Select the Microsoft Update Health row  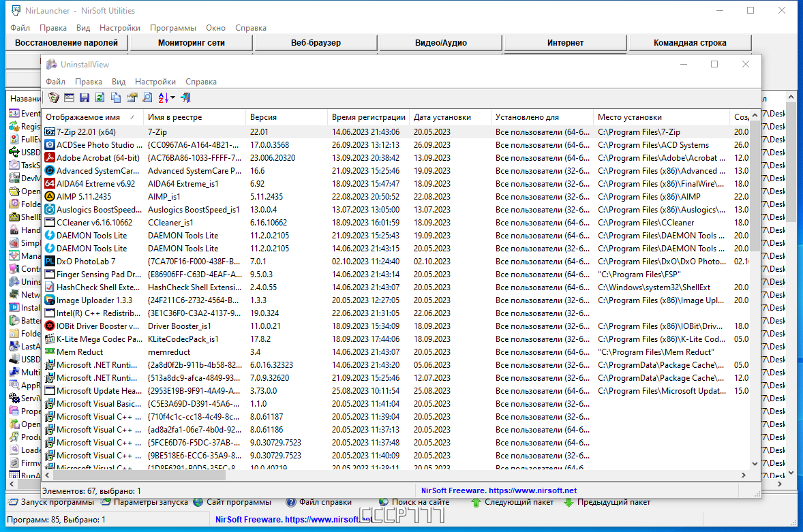(396, 391)
